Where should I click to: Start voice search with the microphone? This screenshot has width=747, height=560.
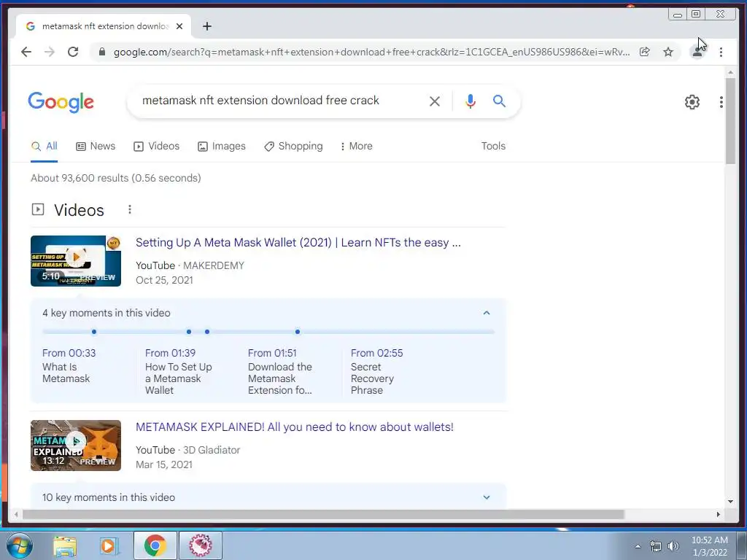[471, 101]
